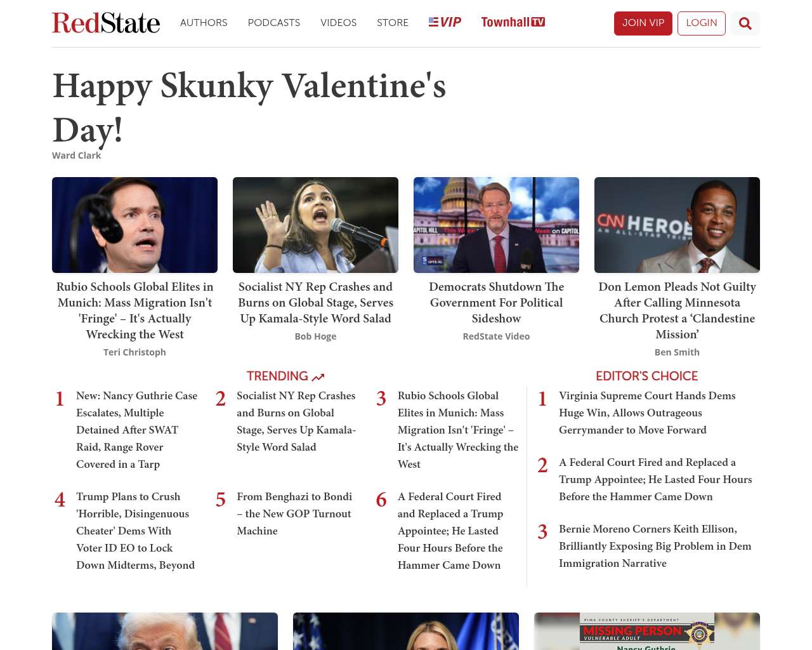
Task: Open trending story Nancy Guthrie Case Escalates
Action: pos(137,430)
